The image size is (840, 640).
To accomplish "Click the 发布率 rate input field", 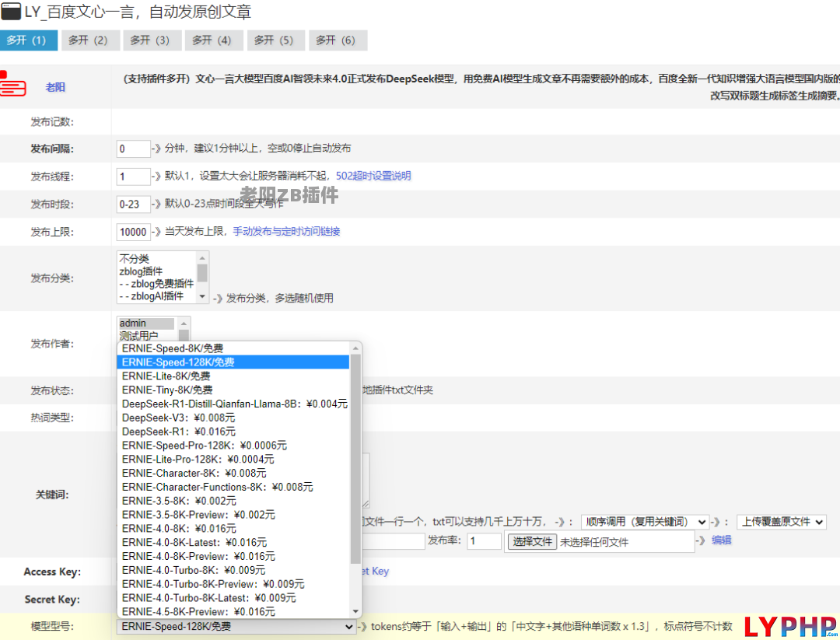I will coord(485,541).
